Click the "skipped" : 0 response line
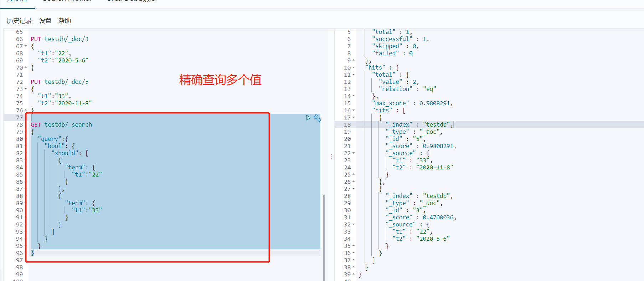Image resolution: width=644 pixels, height=281 pixels. 396,46
